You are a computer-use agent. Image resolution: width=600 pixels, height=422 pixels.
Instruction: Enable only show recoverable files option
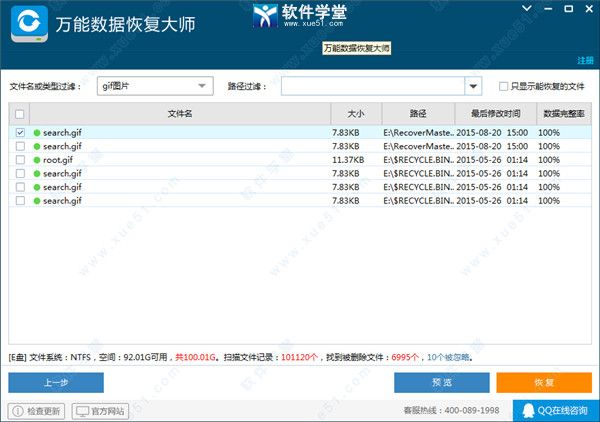(504, 87)
